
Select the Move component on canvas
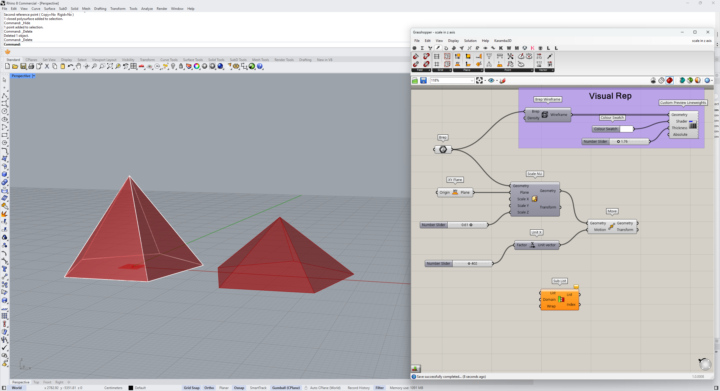(612, 226)
